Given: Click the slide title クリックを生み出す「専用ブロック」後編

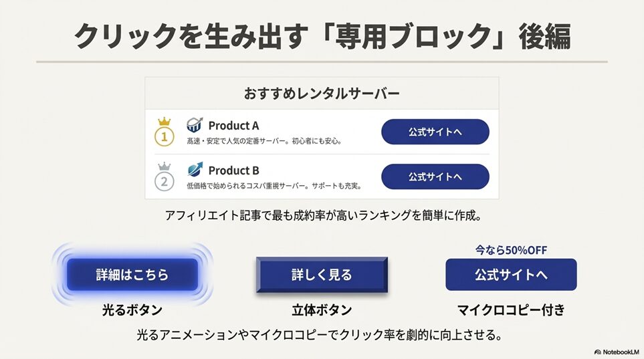Looking at the screenshot, I should tap(322, 36).
